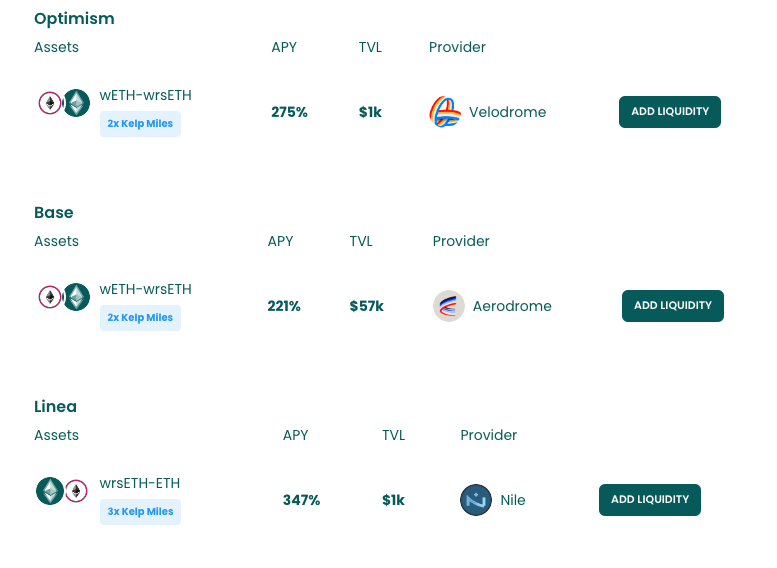Screen dimensions: 777x568
Task: Click the Nile provider logo icon
Action: (476, 500)
